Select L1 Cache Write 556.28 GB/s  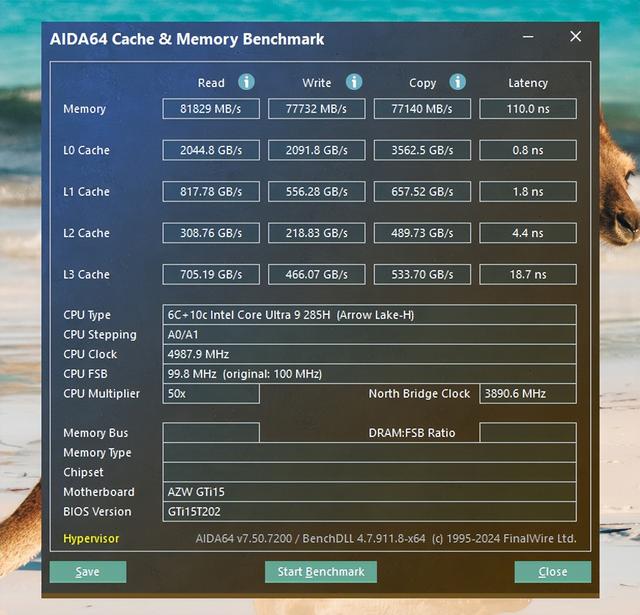click(x=316, y=191)
